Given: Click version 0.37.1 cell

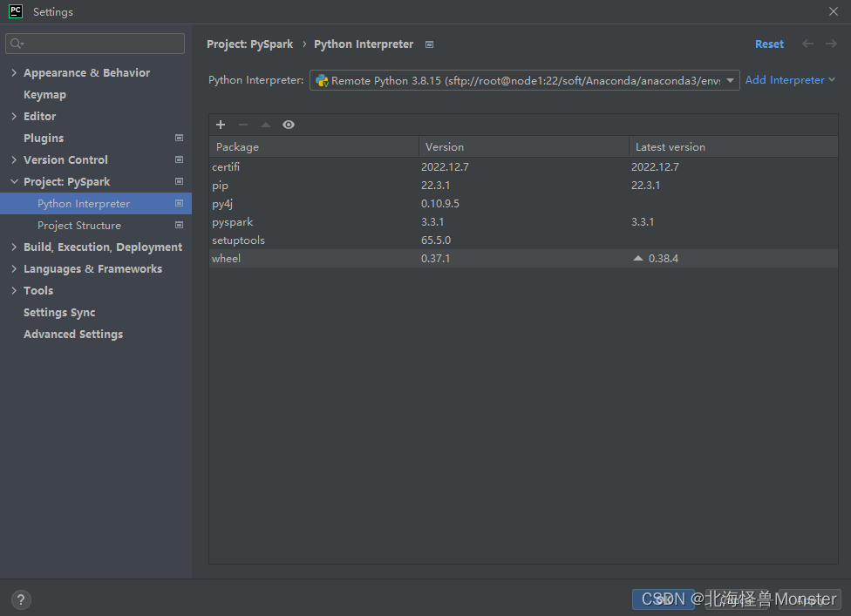Looking at the screenshot, I should tap(435, 259).
